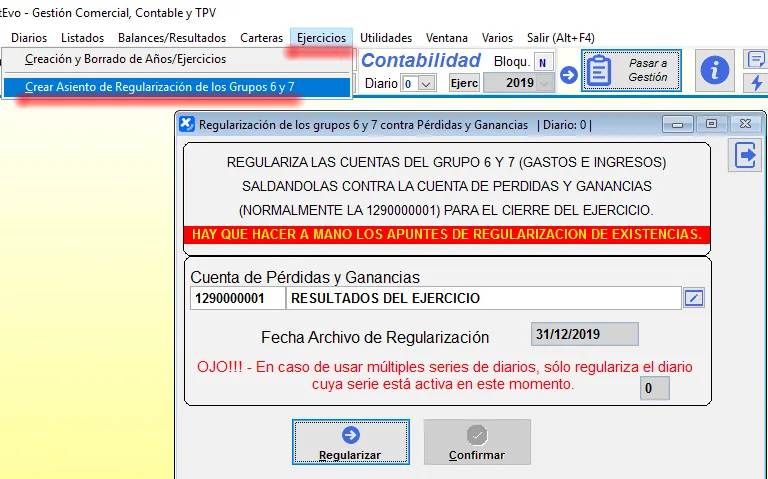This screenshot has height=479, width=768.
Task: Click the Regularizar button
Action: (350, 442)
